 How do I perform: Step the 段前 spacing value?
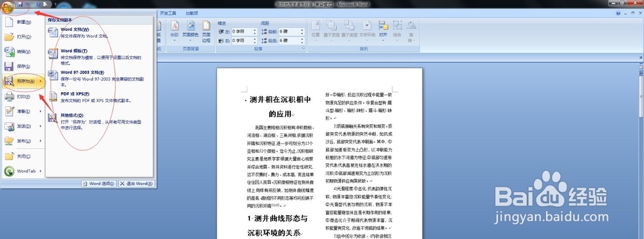pyautogui.click(x=302, y=31)
